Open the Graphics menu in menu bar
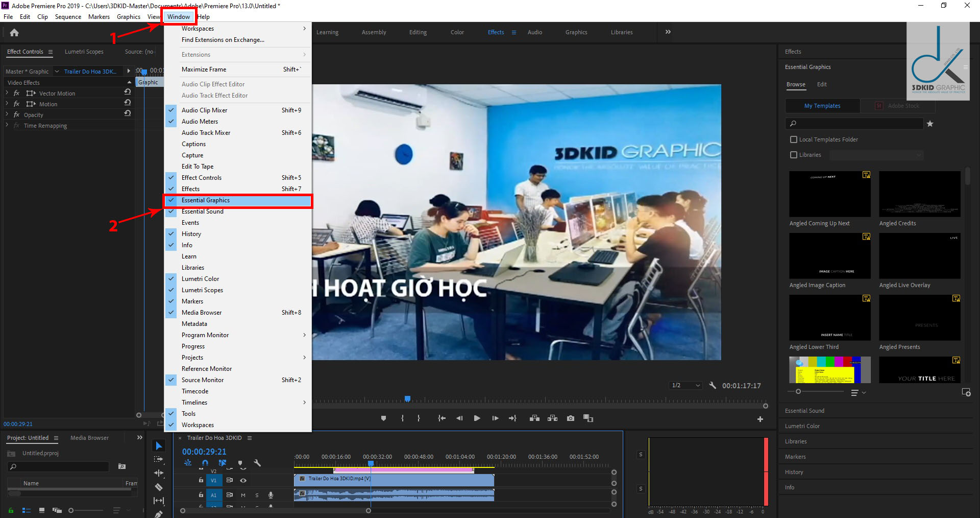 click(x=129, y=17)
